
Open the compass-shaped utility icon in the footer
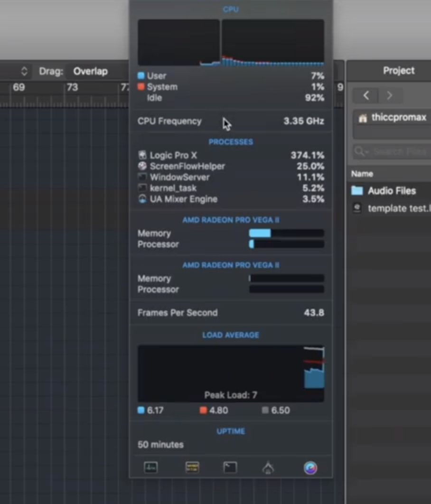[268, 468]
